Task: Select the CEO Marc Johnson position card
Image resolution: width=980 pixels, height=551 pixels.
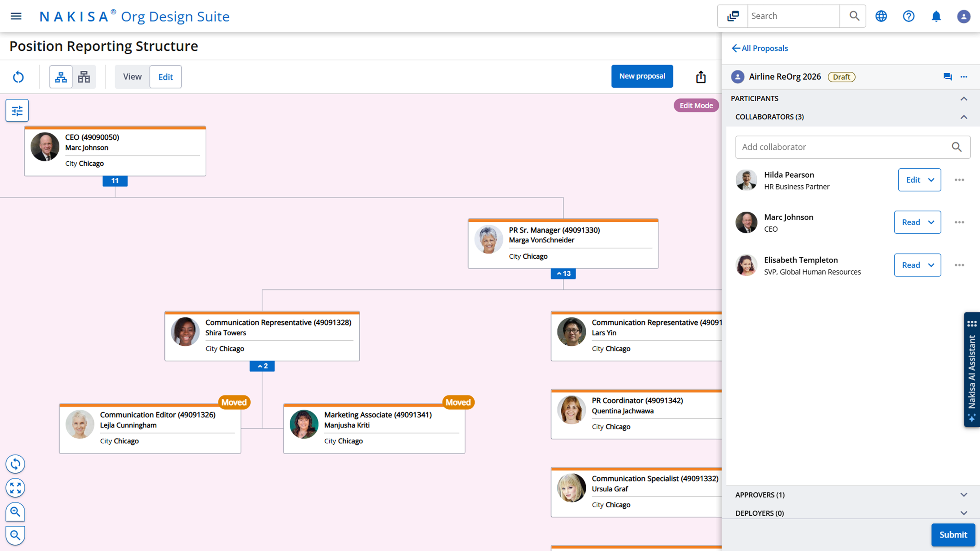Action: tap(115, 151)
